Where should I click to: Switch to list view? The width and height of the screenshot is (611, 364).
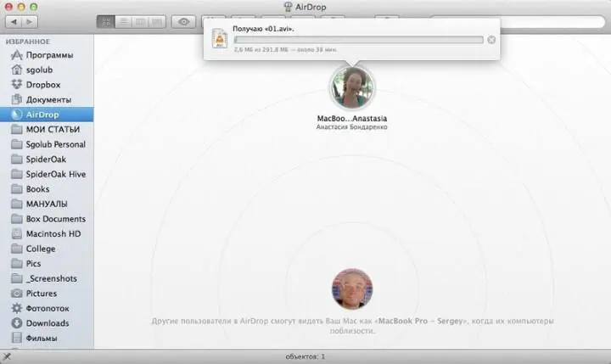pos(123,22)
